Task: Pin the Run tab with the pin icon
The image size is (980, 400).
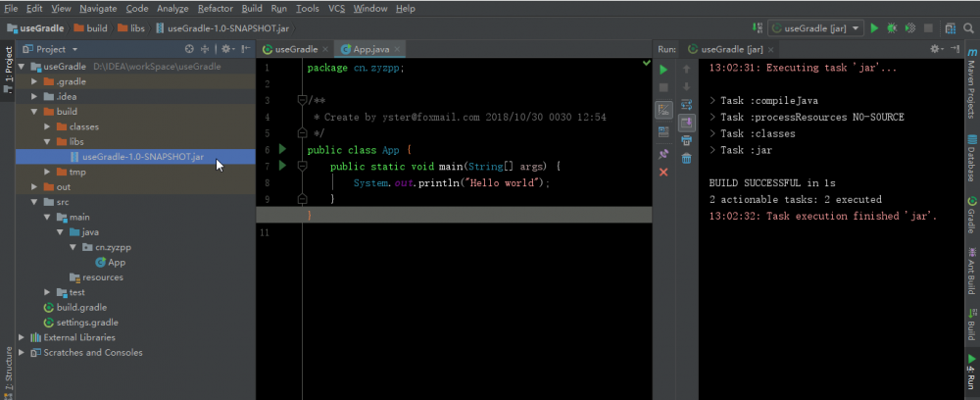Action: 663,154
